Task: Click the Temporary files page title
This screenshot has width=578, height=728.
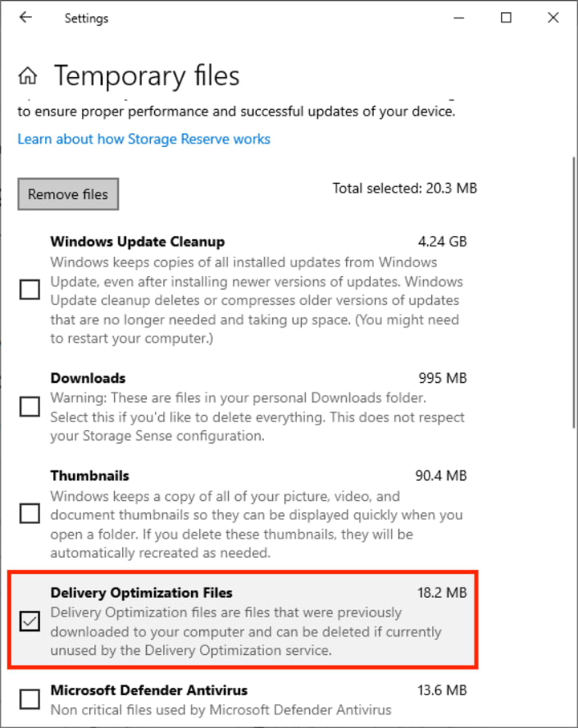Action: (x=147, y=75)
